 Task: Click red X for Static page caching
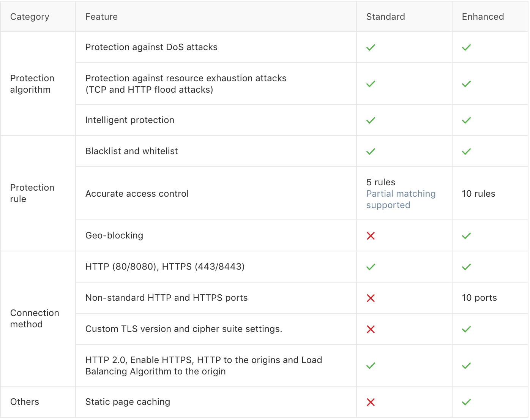coord(371,402)
